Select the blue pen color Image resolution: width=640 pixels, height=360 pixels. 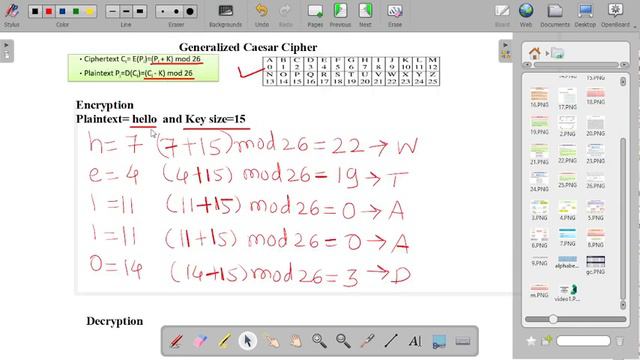pyautogui.click(x=62, y=11)
